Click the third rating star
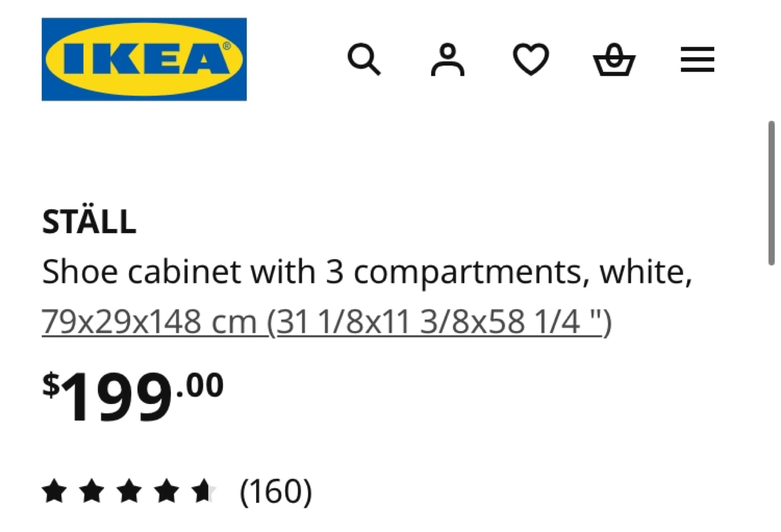Screen dimensions: 781x532 [129, 491]
